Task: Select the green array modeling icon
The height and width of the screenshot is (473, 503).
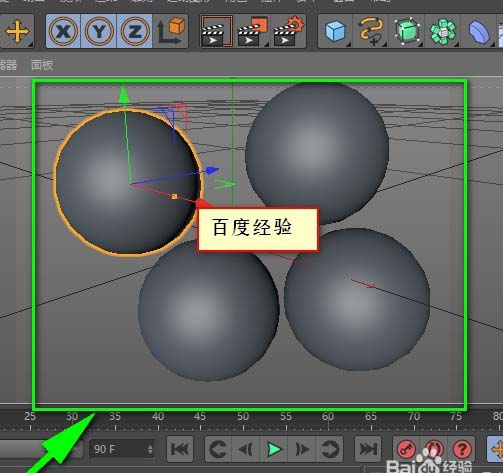Action: tap(443, 31)
